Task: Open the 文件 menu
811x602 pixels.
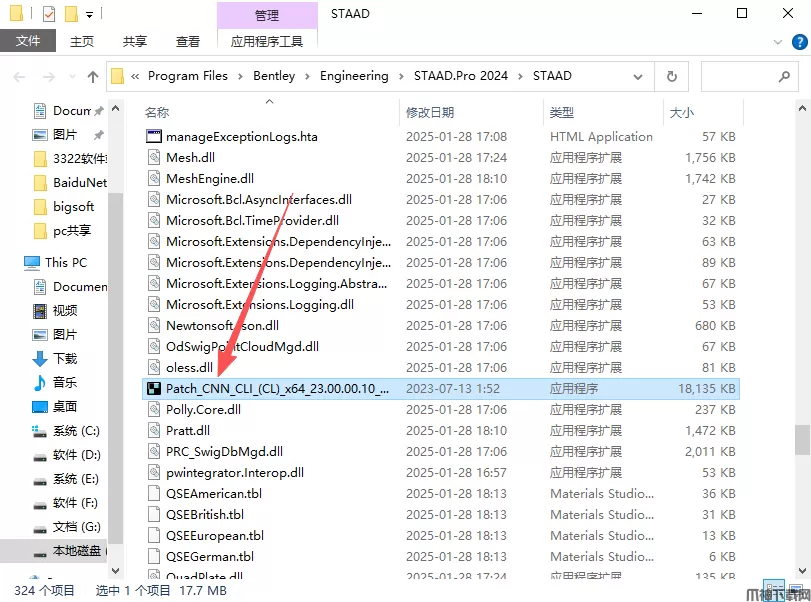Action: tap(28, 41)
